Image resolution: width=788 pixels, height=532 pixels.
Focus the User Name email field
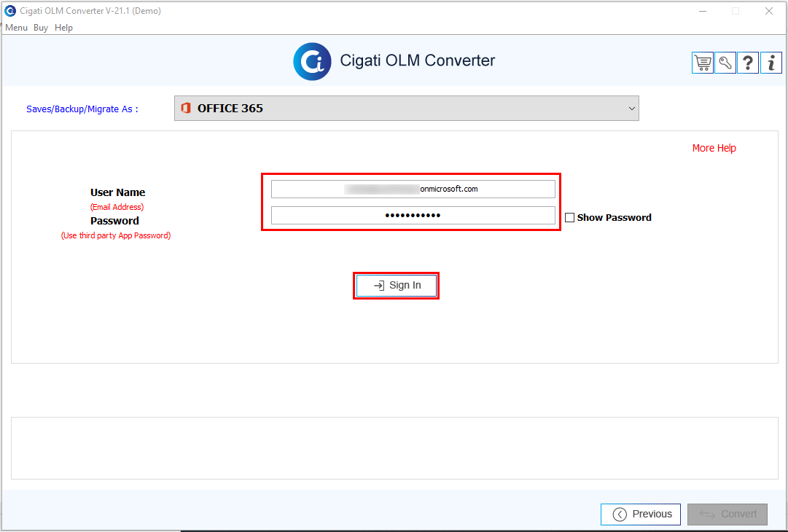pos(413,189)
